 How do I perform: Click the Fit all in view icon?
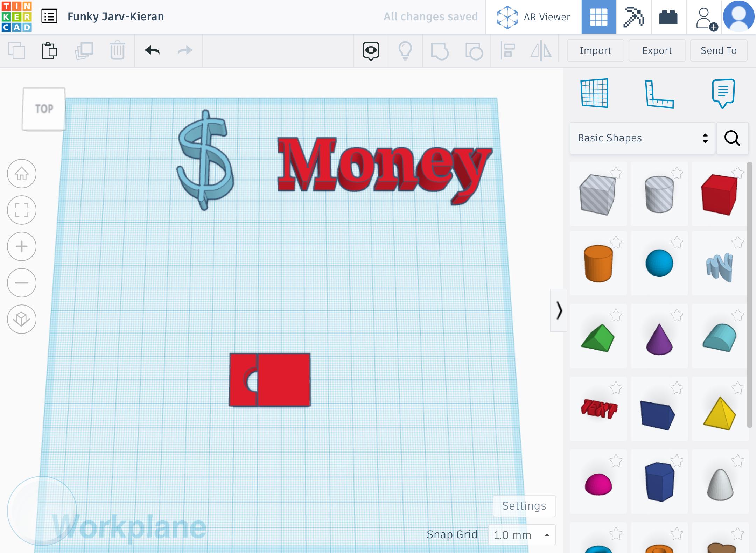22,210
